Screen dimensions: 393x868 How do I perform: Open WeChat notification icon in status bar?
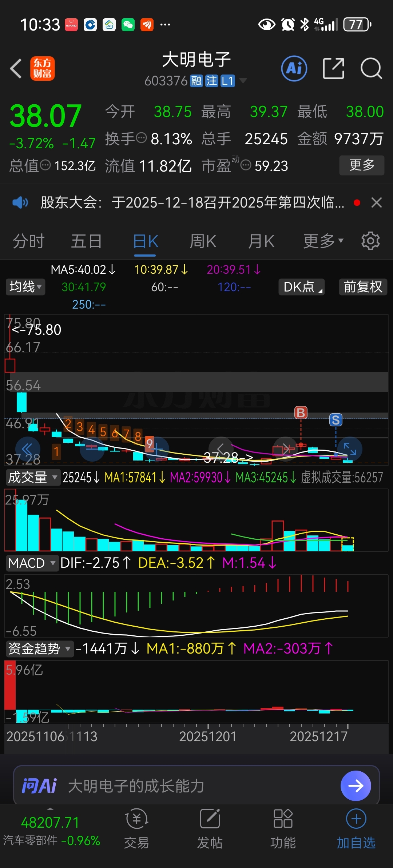[128, 25]
